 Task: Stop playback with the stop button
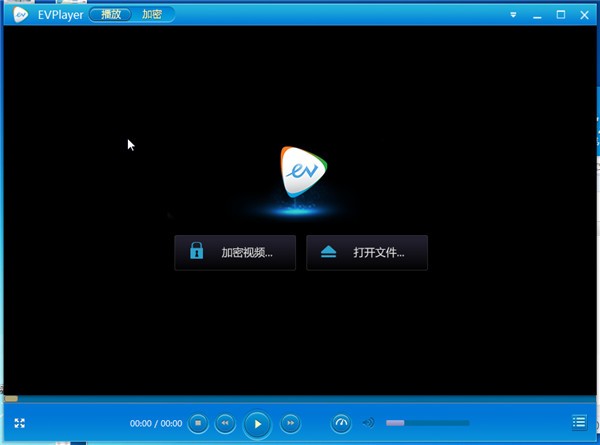coord(198,423)
